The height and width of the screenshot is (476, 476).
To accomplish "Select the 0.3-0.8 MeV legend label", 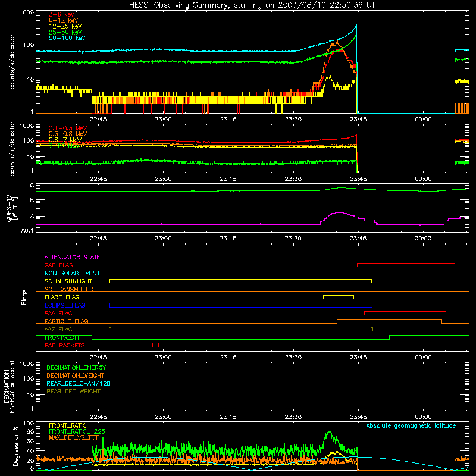I will [x=68, y=134].
